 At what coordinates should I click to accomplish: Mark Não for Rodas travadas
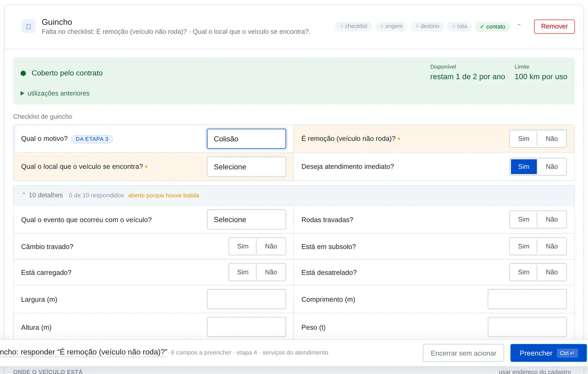point(552,219)
